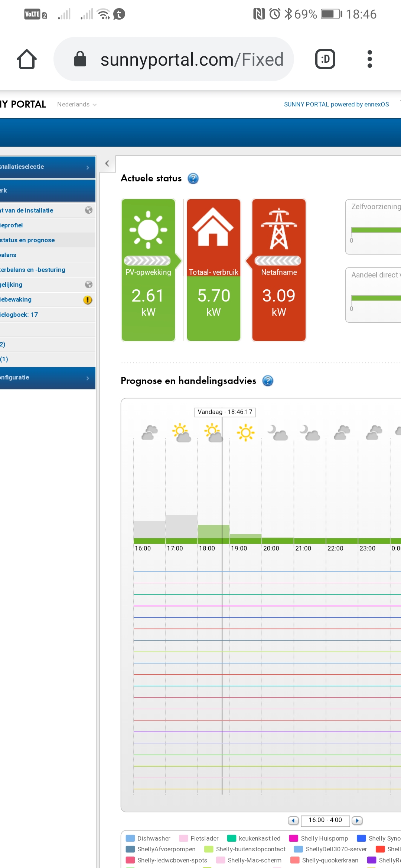Open the Nederlands language dropdown
The width and height of the screenshot is (401, 868).
point(77,105)
